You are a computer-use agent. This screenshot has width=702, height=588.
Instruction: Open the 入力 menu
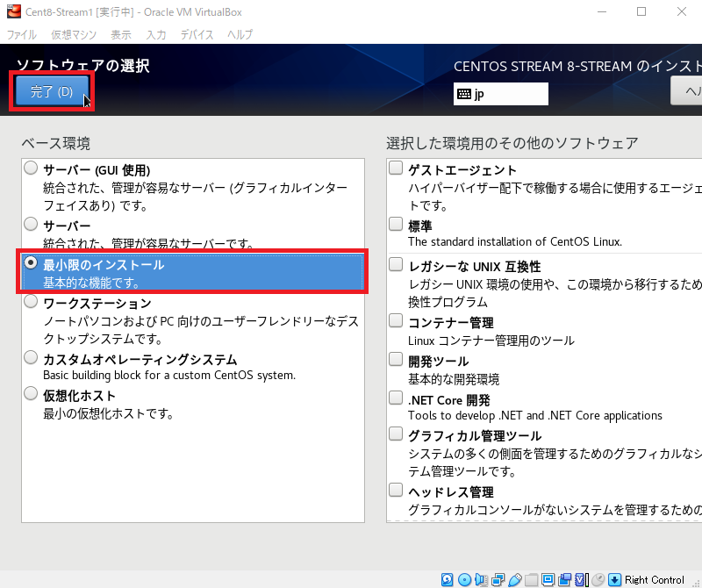tap(156, 34)
